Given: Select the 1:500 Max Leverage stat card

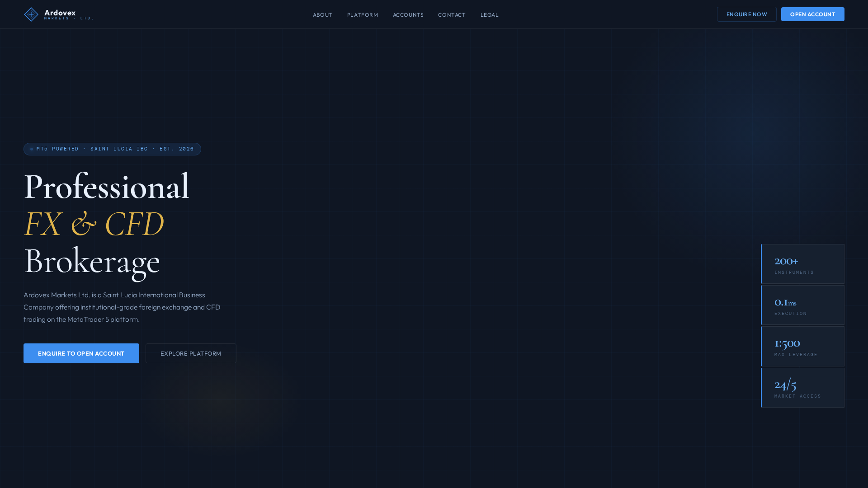Looking at the screenshot, I should pos(802,347).
